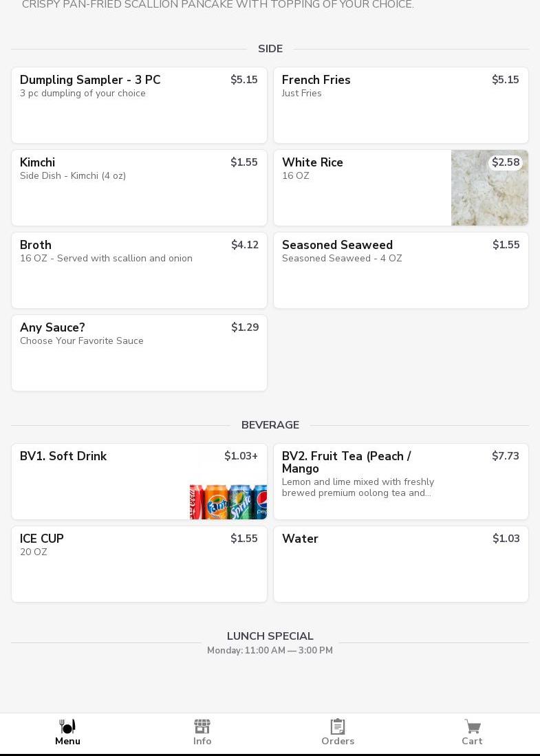Add the ICE CUP 20 OZ item
This screenshot has width=540, height=756.
coord(139,564)
